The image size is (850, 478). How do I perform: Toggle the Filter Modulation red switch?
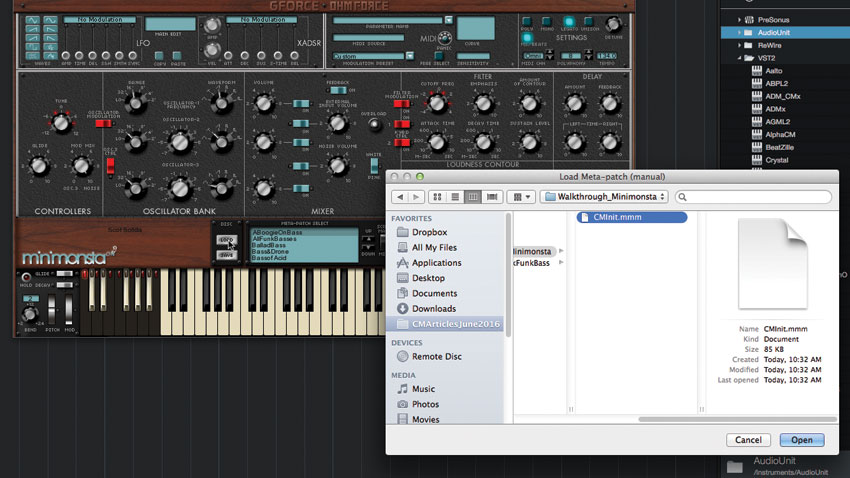402,104
